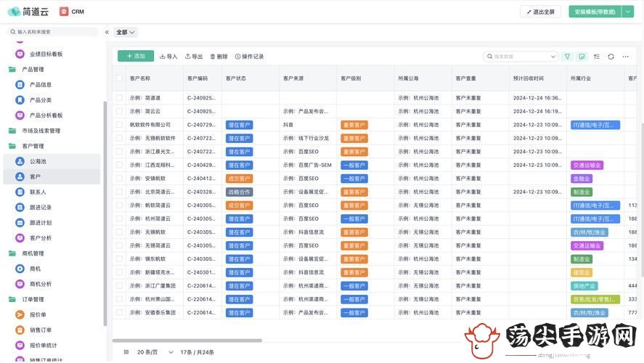Image resolution: width=644 pixels, height=363 pixels.
Task: Open 跟进记录 in the sidebar
Action: (x=40, y=208)
